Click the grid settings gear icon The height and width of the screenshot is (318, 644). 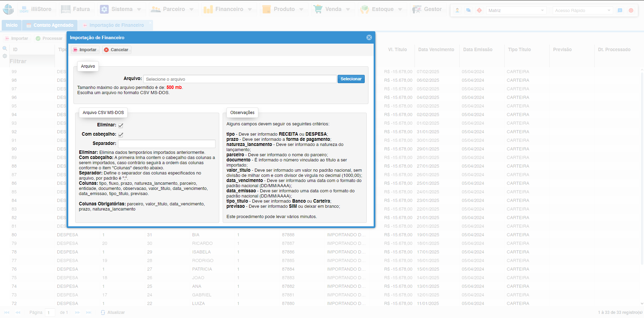(5, 56)
